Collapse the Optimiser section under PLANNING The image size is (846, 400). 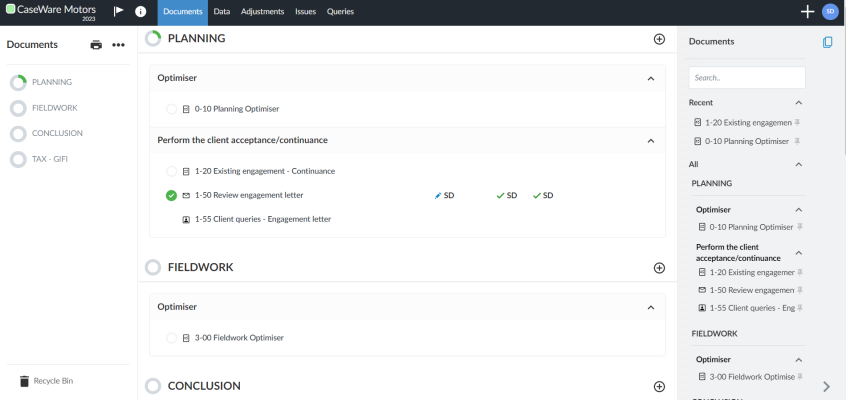[x=650, y=78]
